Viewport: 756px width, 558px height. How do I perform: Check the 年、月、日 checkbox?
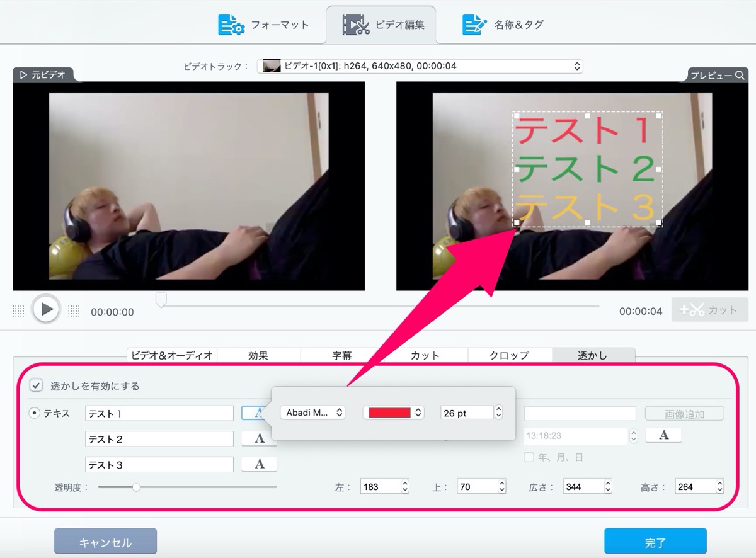[x=529, y=457]
